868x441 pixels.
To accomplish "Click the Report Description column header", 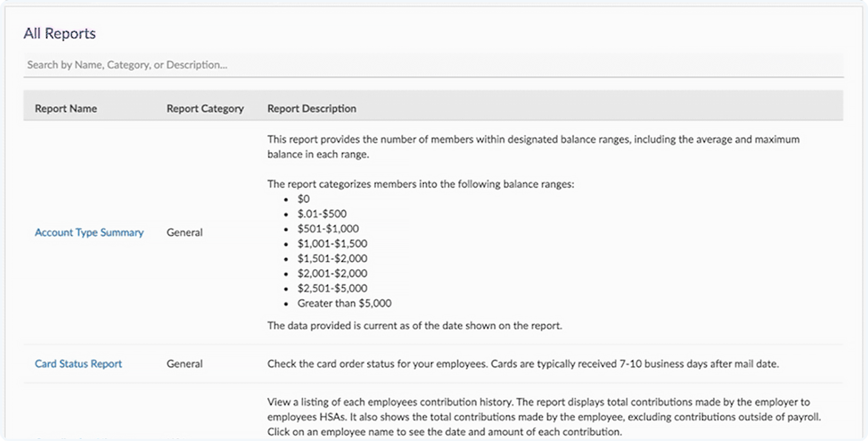I will (311, 108).
